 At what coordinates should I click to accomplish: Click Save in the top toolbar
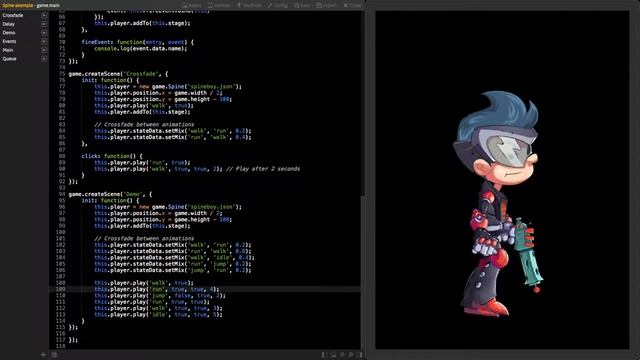[x=302, y=5]
